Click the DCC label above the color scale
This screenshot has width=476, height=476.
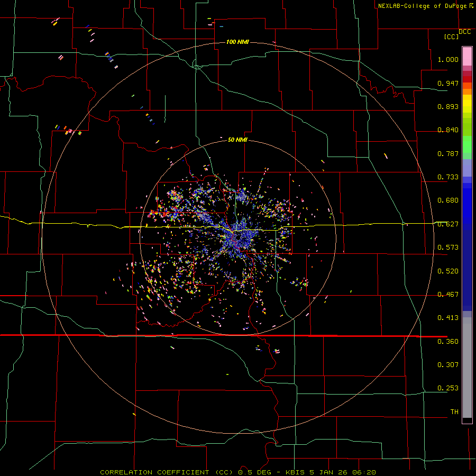(x=464, y=32)
